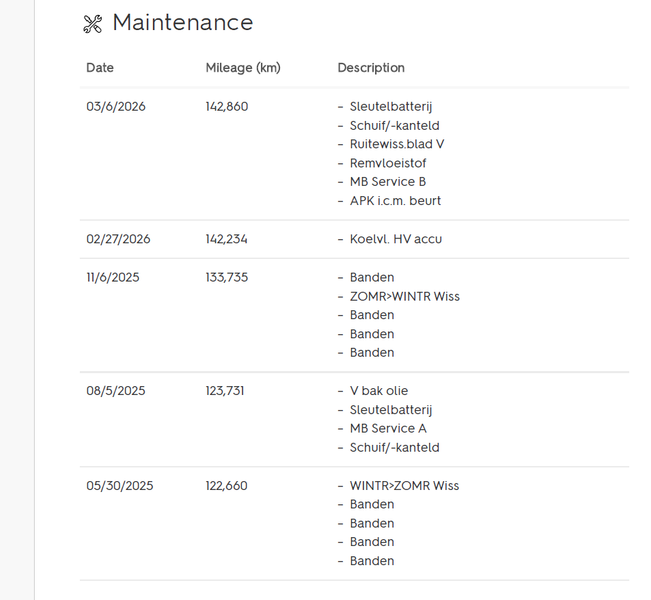Select the Remvloeistof description item
The width and height of the screenshot is (651, 600).
click(388, 163)
